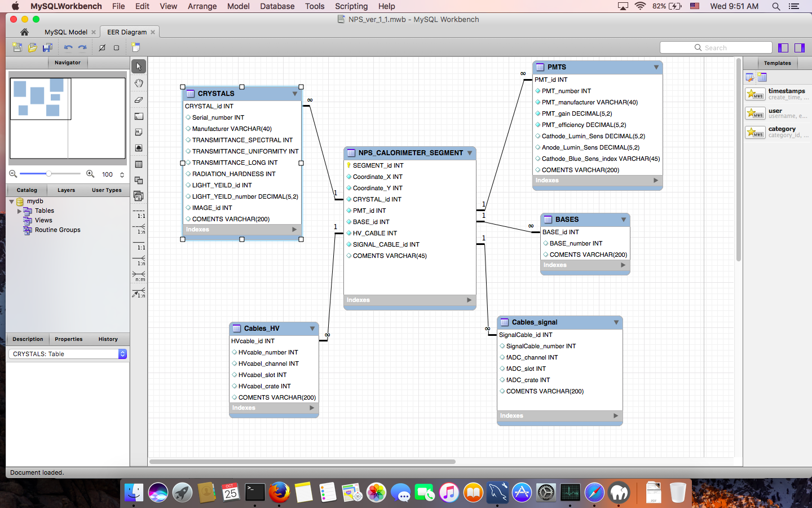Switch to the Layers tab

point(66,190)
